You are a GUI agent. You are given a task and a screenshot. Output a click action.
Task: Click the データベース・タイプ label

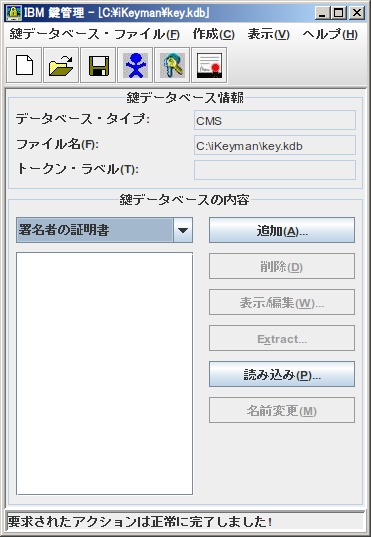(83, 119)
